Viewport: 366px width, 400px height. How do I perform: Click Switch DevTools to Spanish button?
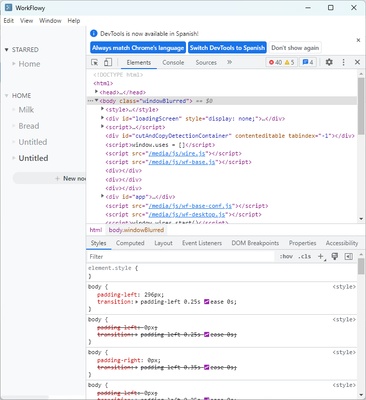pos(227,48)
